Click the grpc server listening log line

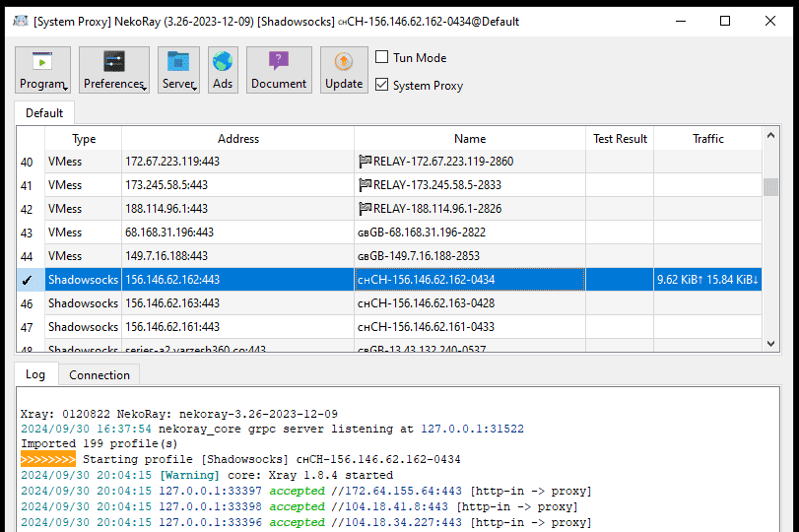[x=272, y=429]
